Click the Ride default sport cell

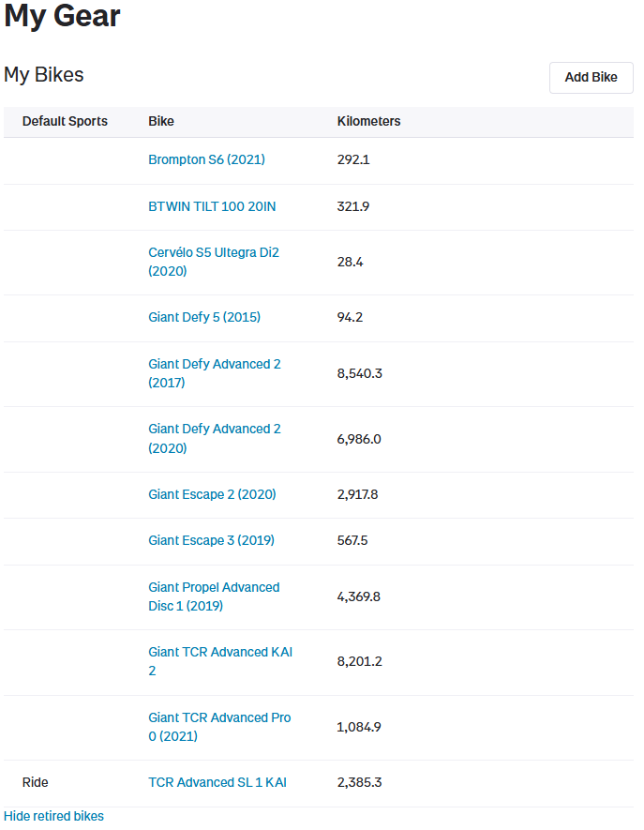pos(35,782)
